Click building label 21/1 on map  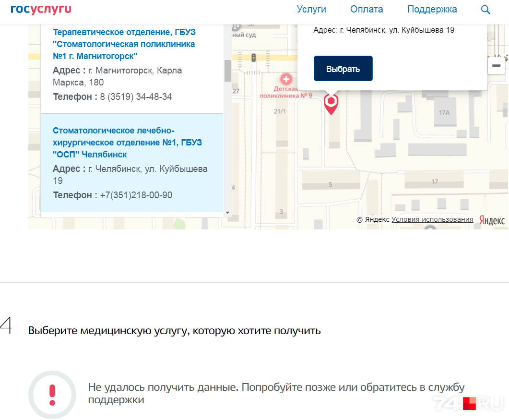pyautogui.click(x=280, y=111)
